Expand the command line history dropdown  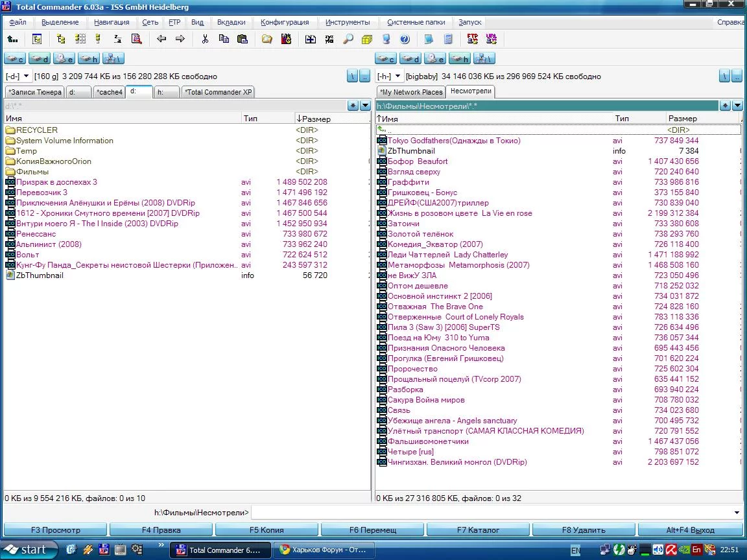[x=737, y=513]
